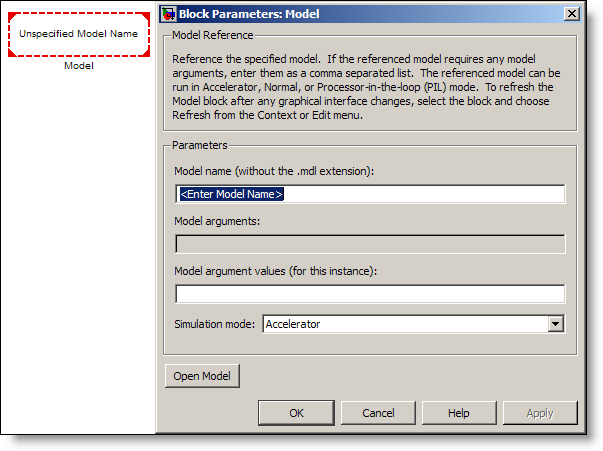Click the "Model" label beneath the block

(78, 66)
